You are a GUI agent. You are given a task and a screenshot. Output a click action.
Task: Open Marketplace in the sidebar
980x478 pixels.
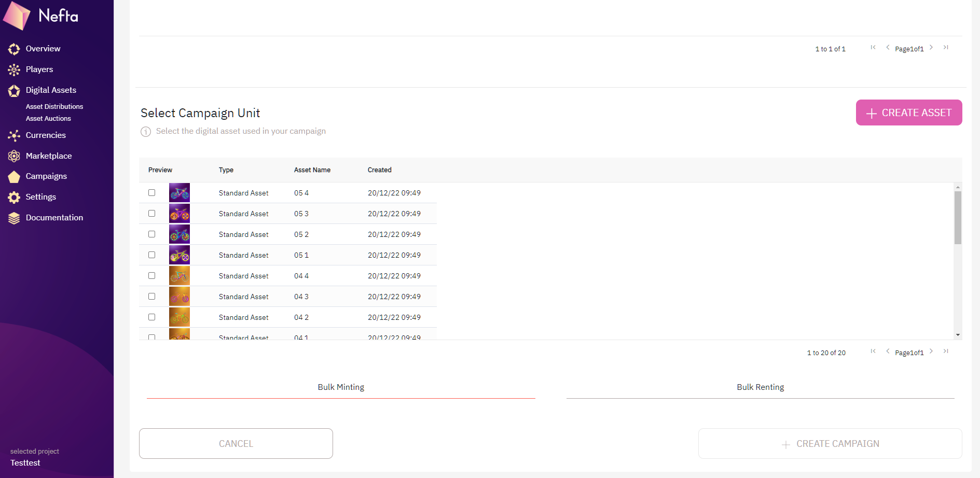click(49, 156)
